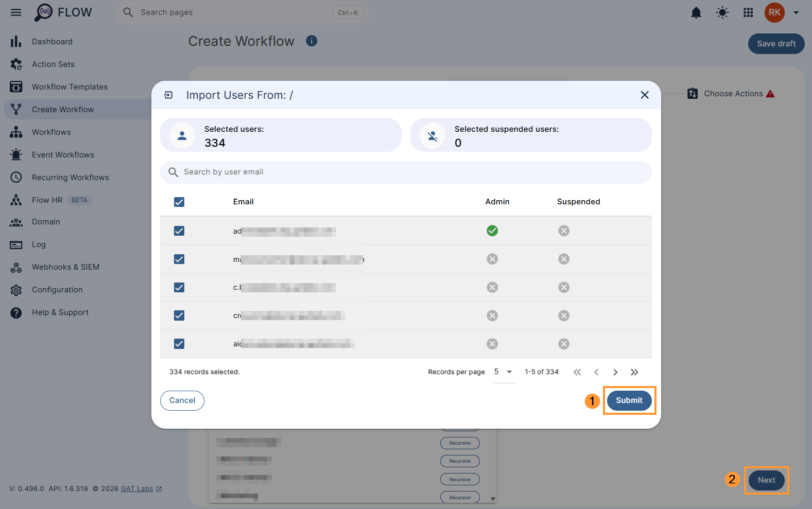Click the green admin checkmark for 'ad' user
The image size is (812, 509).
[x=492, y=231]
